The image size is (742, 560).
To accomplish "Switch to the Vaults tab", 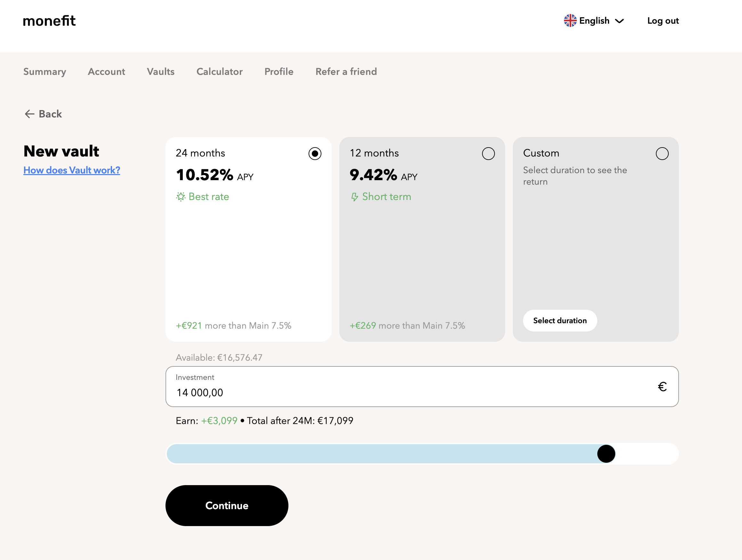I will [x=161, y=72].
